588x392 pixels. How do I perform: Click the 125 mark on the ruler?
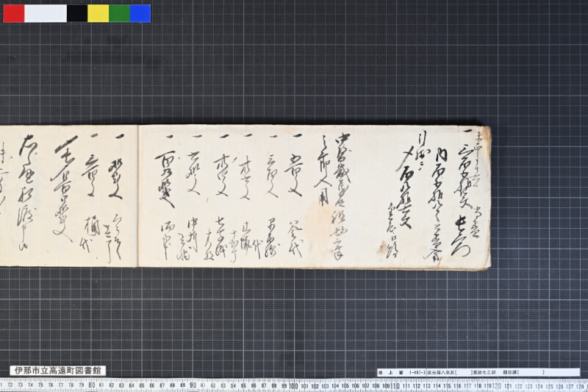[x=549, y=385]
